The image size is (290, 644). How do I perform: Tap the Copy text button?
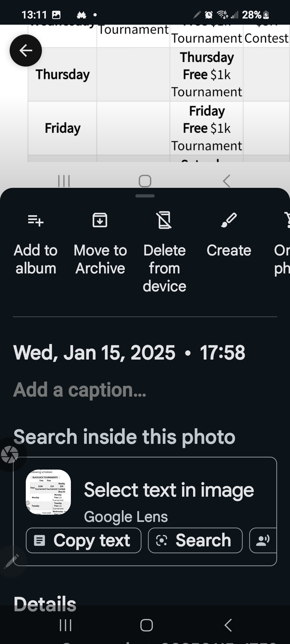pos(84,540)
